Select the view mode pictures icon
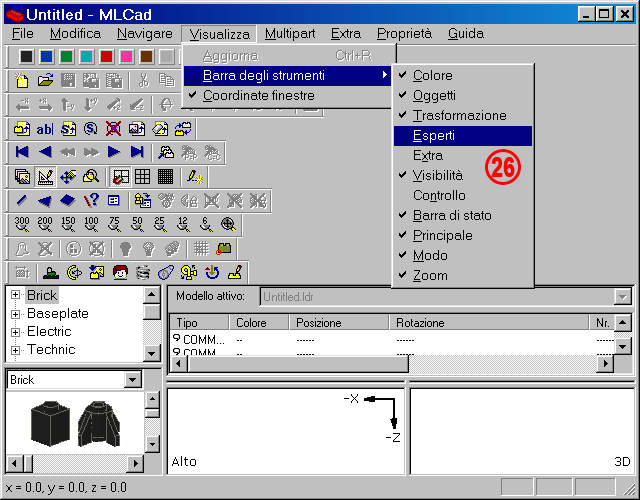Screen dimensions: 640x500 tap(22, 177)
